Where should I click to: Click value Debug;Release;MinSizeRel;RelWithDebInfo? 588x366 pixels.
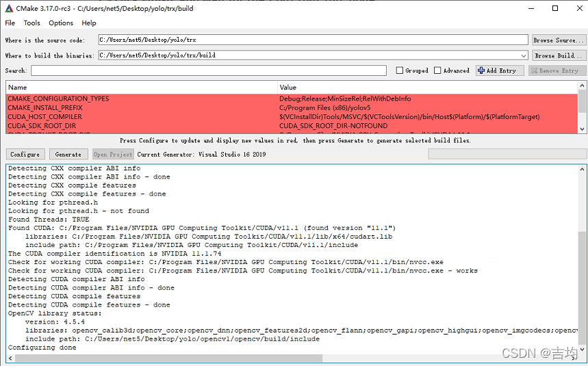click(x=345, y=99)
